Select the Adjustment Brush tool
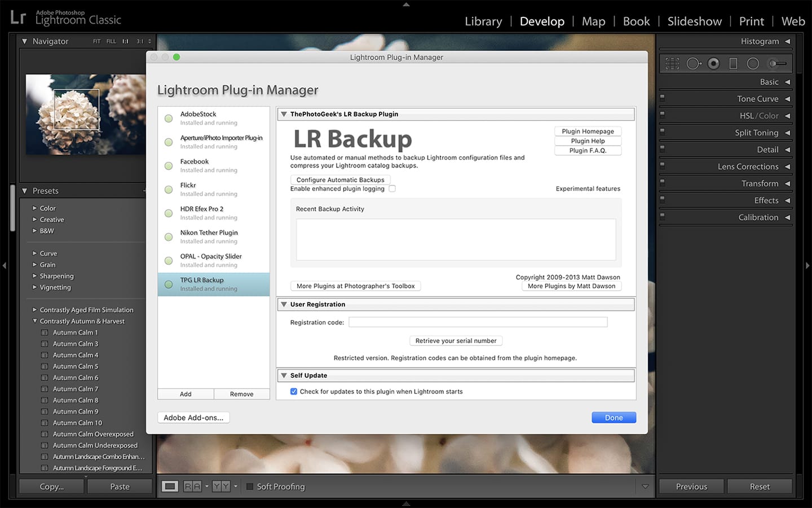Image resolution: width=812 pixels, height=508 pixels. pyautogui.click(x=778, y=64)
